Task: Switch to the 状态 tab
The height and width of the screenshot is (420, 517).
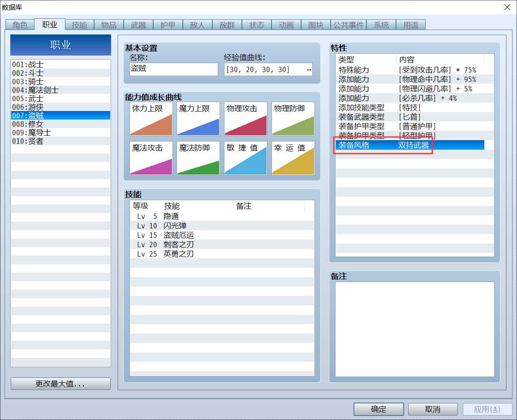Action: coord(257,25)
